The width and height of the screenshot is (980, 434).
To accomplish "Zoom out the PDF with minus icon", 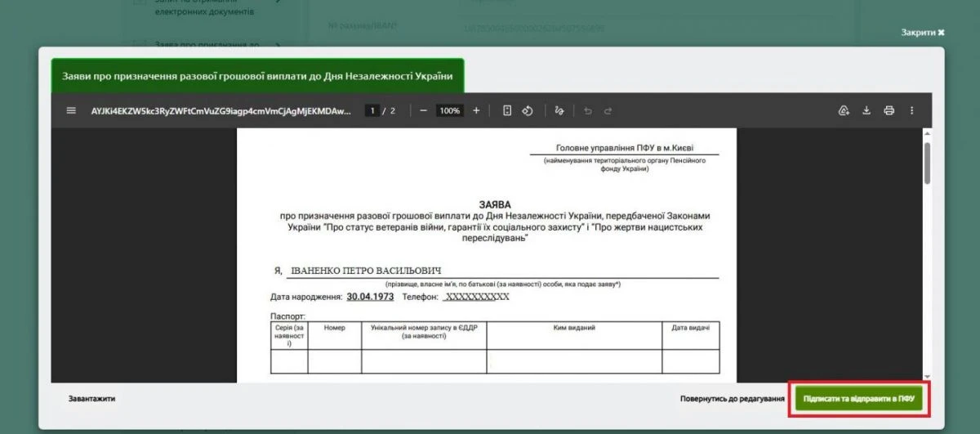I will click(x=423, y=110).
